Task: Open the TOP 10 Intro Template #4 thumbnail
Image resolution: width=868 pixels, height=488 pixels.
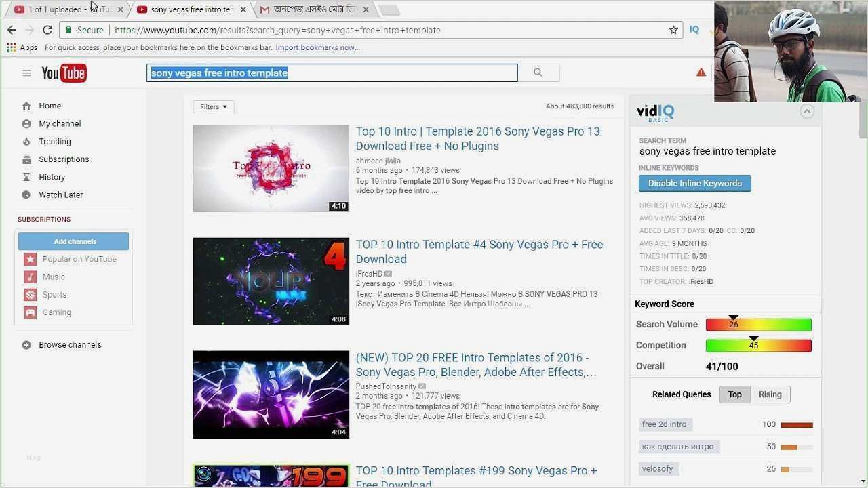Action: (x=271, y=281)
